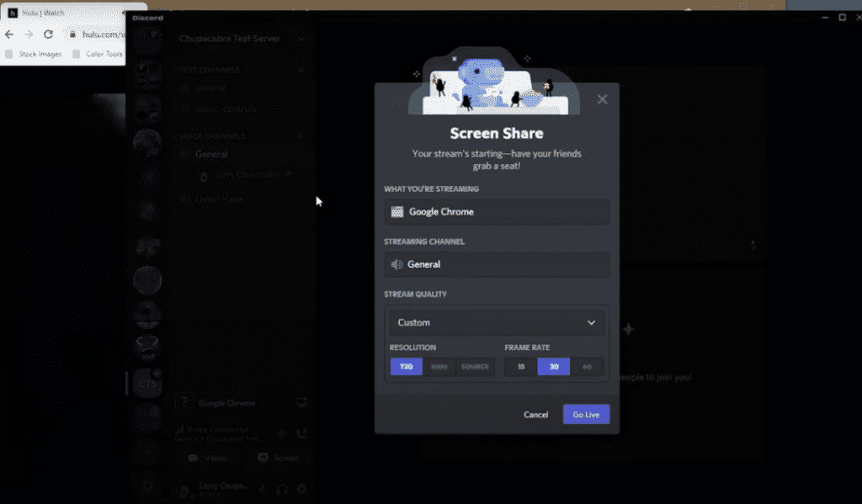The height and width of the screenshot is (504, 862).
Task: Open the Stream Quality dropdown showing Custom
Action: click(497, 321)
